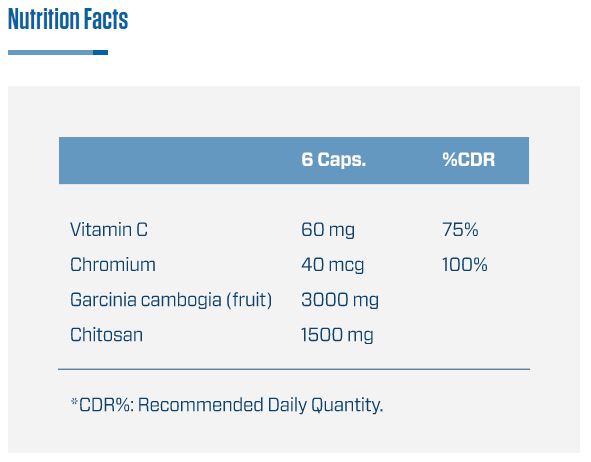The height and width of the screenshot is (462, 591).
Task: Click the 75% CDR value
Action: point(460,229)
